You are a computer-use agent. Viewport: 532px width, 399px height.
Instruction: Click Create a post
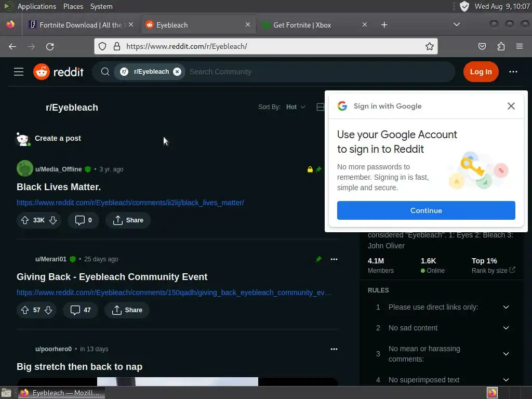(58, 138)
